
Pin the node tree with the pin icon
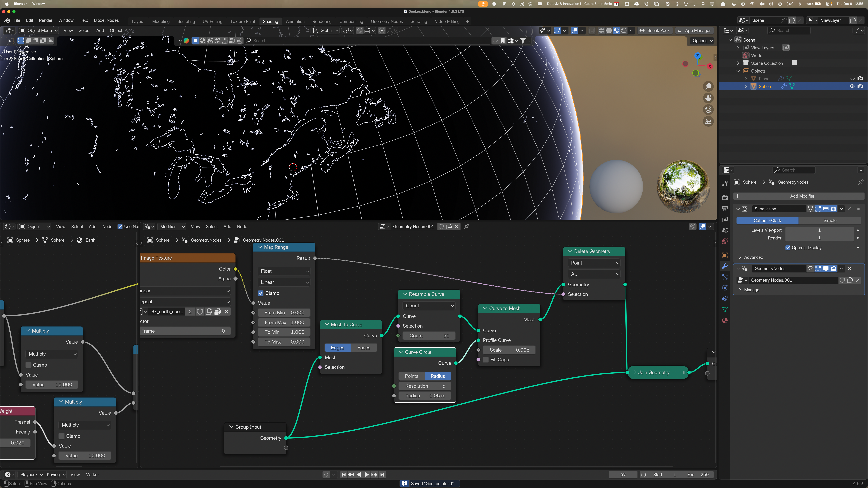pos(467,227)
